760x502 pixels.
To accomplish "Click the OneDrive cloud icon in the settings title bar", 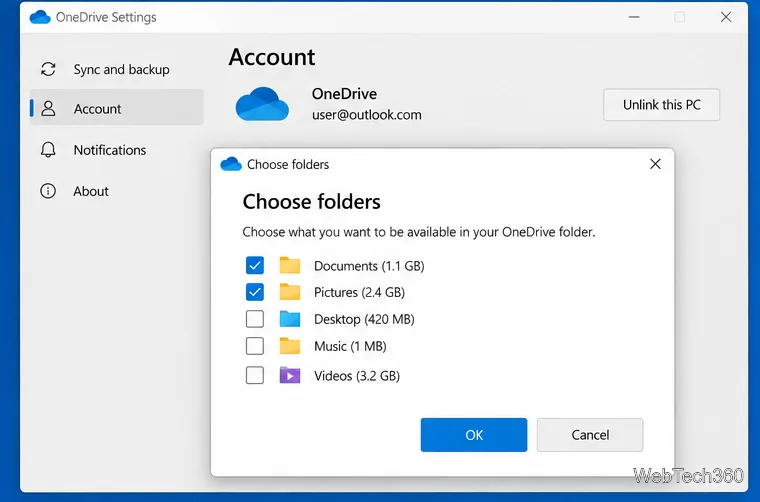I will [x=40, y=17].
